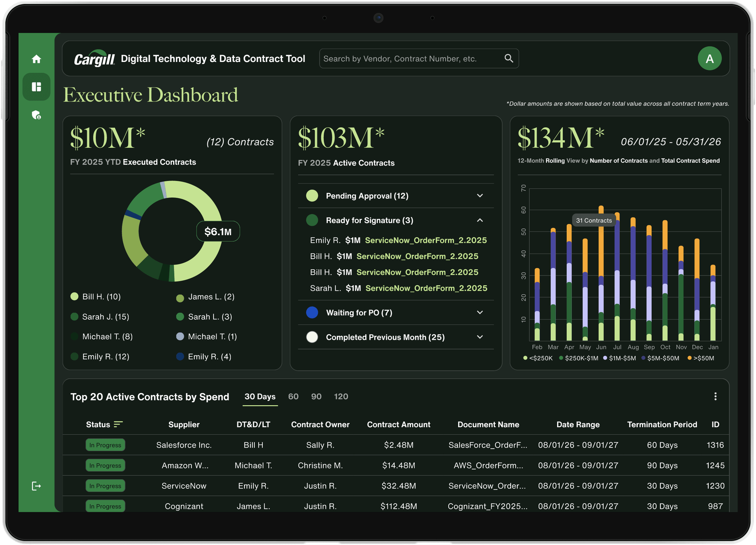
Task: Select Sarah L. (3) legend item
Action: click(204, 317)
